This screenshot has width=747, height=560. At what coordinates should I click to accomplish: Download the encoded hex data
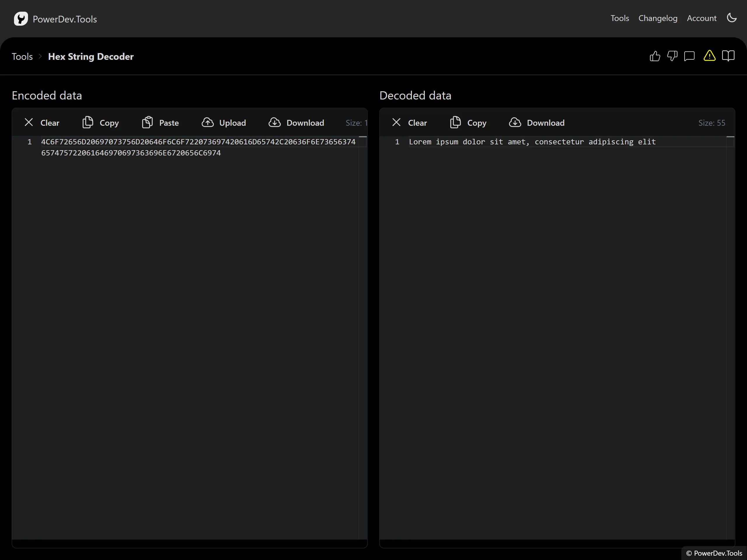296,123
